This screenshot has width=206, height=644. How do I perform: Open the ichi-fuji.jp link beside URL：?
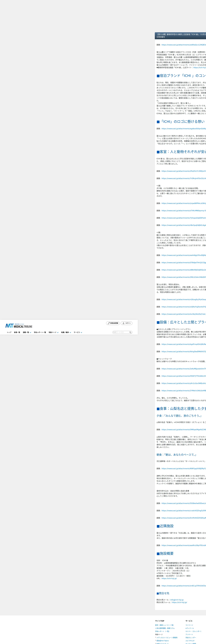[169, 579]
